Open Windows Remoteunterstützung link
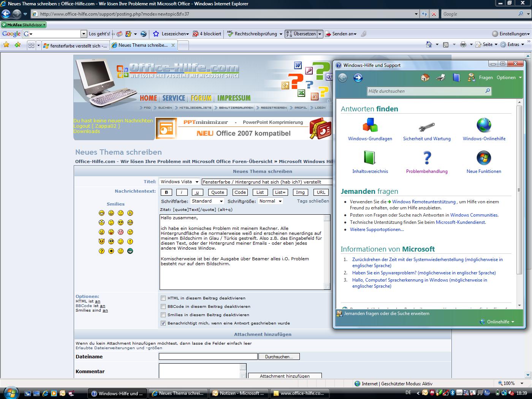 coord(424,202)
